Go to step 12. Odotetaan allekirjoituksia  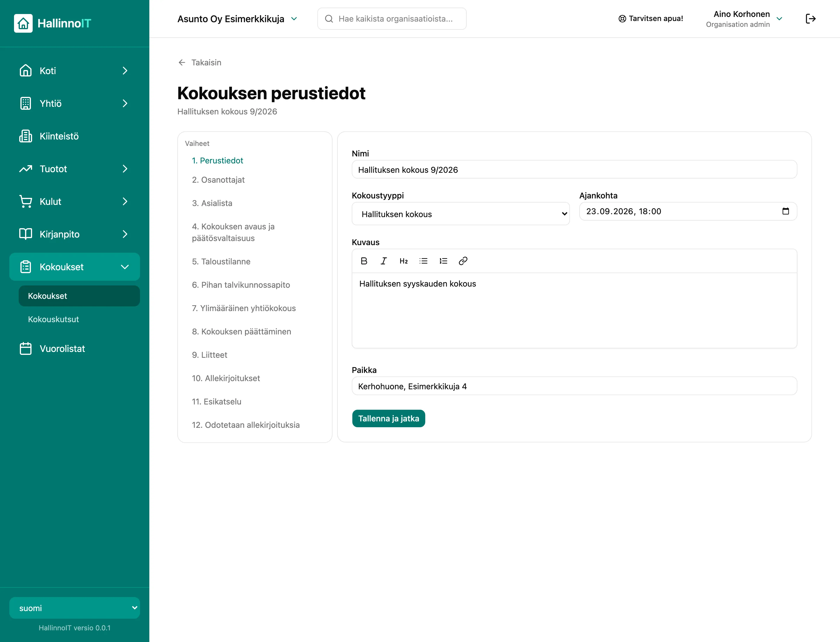pos(246,425)
